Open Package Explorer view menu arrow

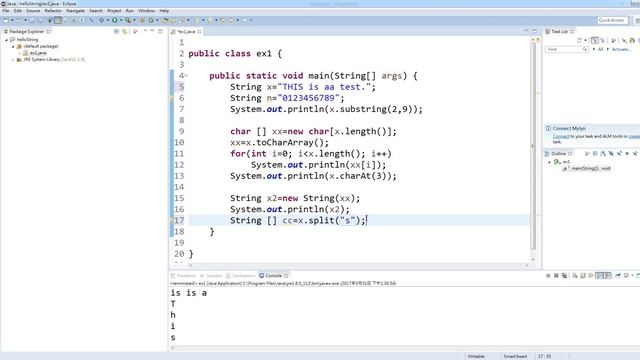(x=145, y=31)
